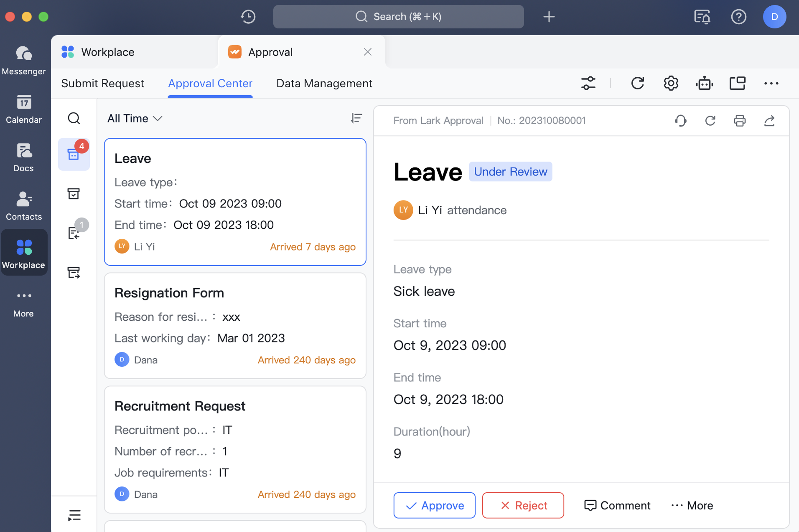Screen dimensions: 799x532
Task: Click the bot assistant icon
Action: (704, 83)
